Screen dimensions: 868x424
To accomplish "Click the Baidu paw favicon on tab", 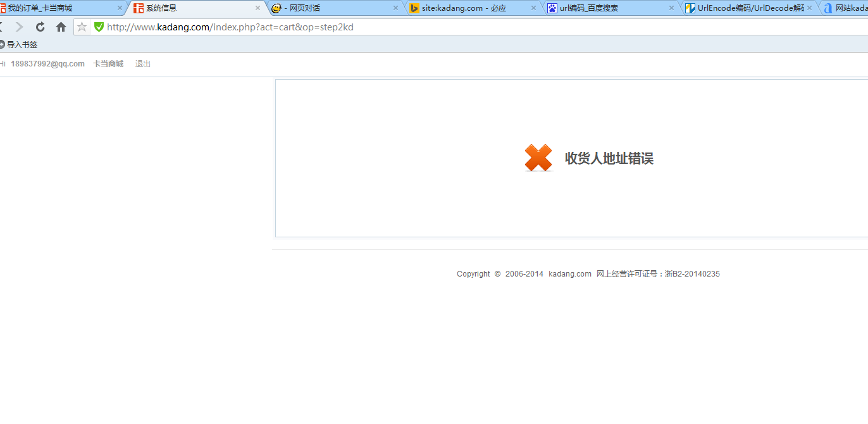I will coord(552,8).
